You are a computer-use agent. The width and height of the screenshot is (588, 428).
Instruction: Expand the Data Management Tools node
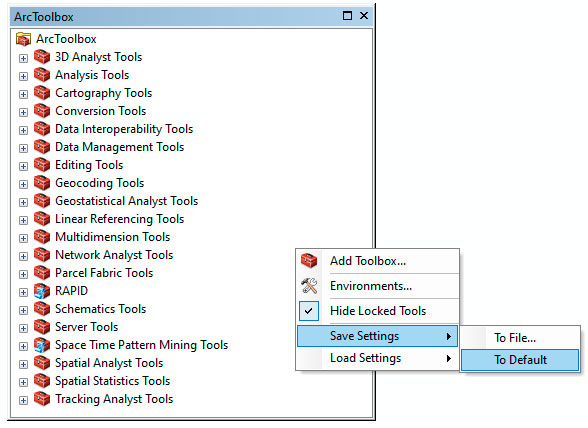click(x=23, y=149)
